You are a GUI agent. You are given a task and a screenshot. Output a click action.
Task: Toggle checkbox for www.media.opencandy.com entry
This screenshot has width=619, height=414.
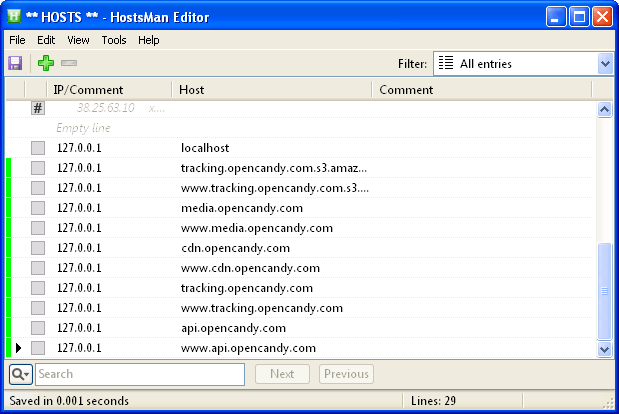point(38,228)
